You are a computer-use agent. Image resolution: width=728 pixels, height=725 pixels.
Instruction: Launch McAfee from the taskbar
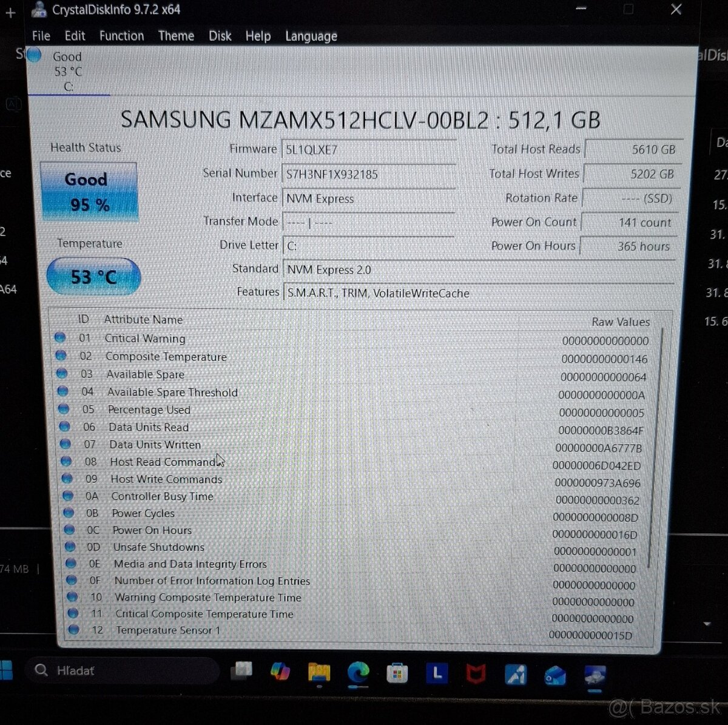pyautogui.click(x=477, y=673)
